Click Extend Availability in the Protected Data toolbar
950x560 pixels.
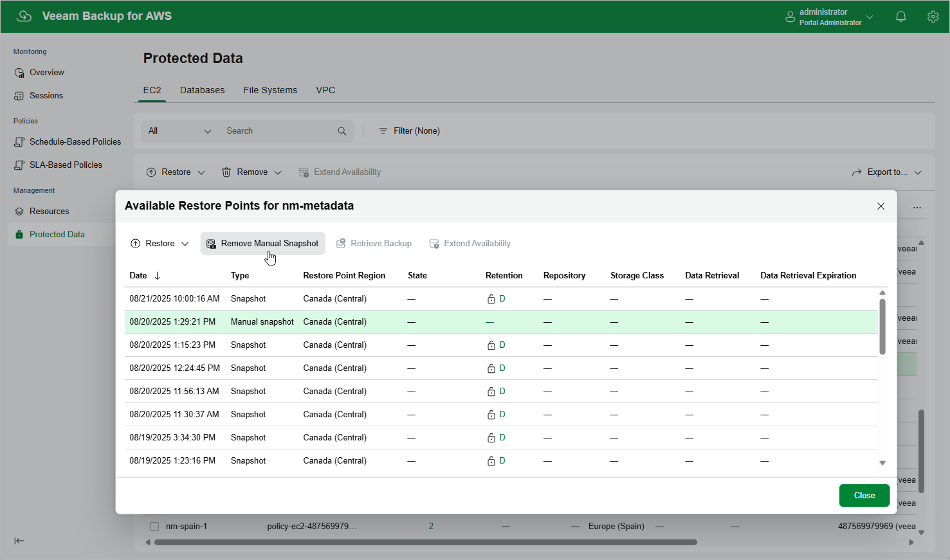340,172
